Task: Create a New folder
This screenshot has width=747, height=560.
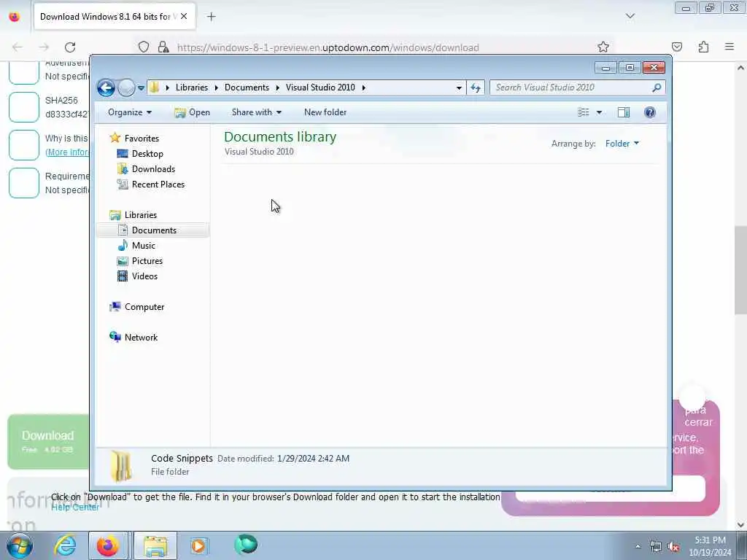Action: point(325,112)
